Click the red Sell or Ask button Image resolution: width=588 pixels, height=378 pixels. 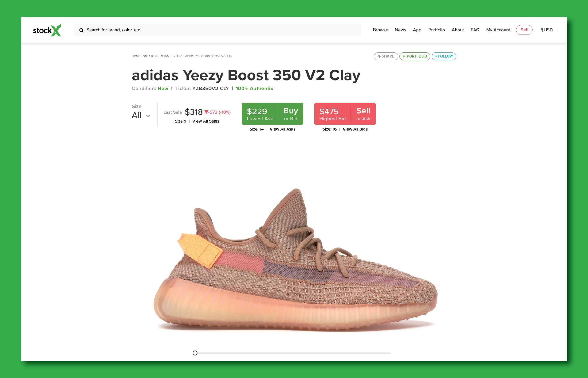(x=344, y=114)
